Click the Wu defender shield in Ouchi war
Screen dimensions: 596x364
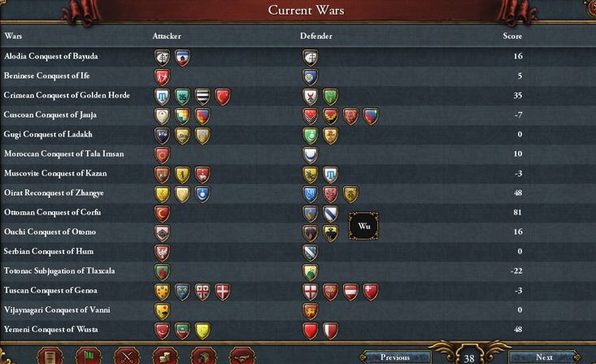(330, 233)
